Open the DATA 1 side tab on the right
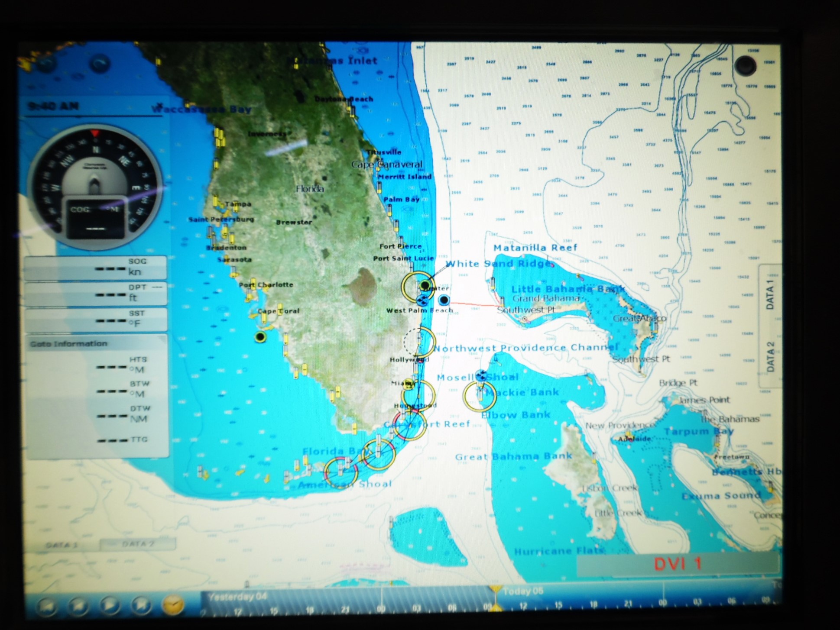Image resolution: width=840 pixels, height=630 pixels. pos(770,294)
